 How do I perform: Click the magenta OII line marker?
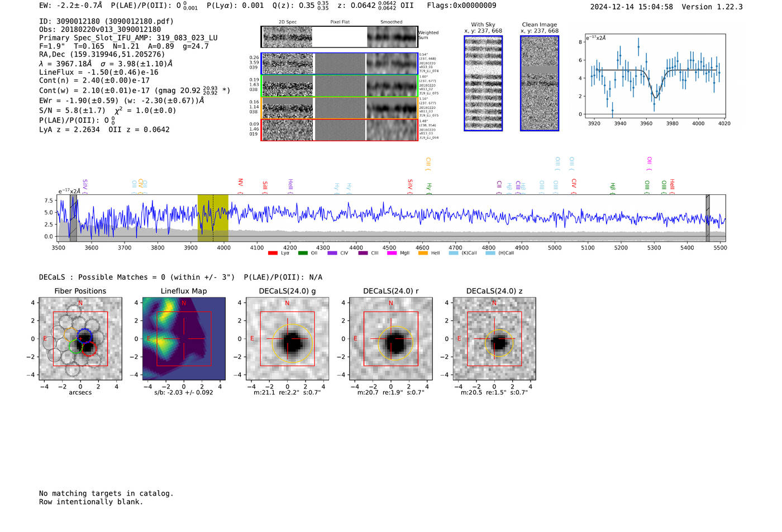pyautogui.click(x=649, y=164)
